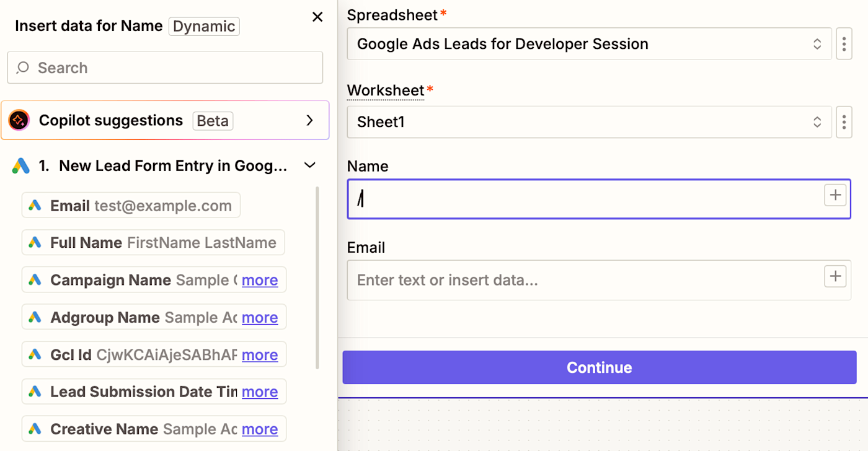
Task: Click the data list scrollbar
Action: (x=318, y=279)
